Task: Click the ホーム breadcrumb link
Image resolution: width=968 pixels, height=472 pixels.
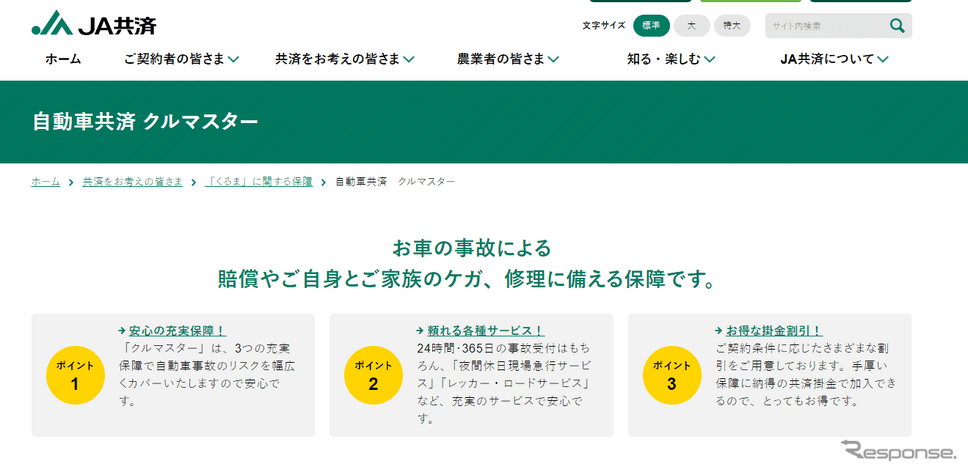Action: point(46,182)
